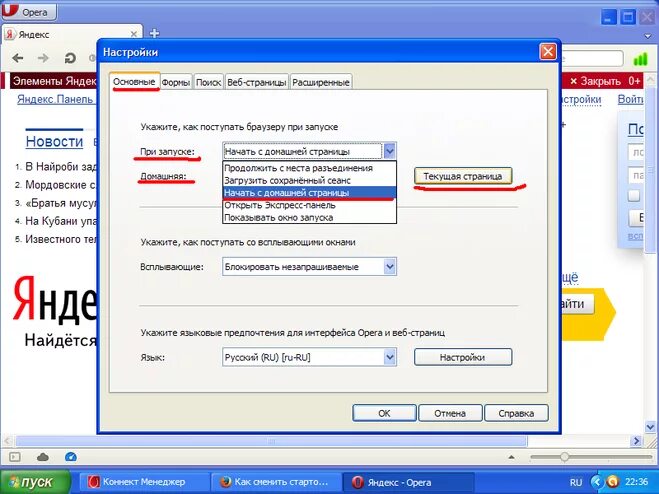The height and width of the screenshot is (494, 659).
Task: Click the Войти link on Yandex page
Action: (x=630, y=99)
